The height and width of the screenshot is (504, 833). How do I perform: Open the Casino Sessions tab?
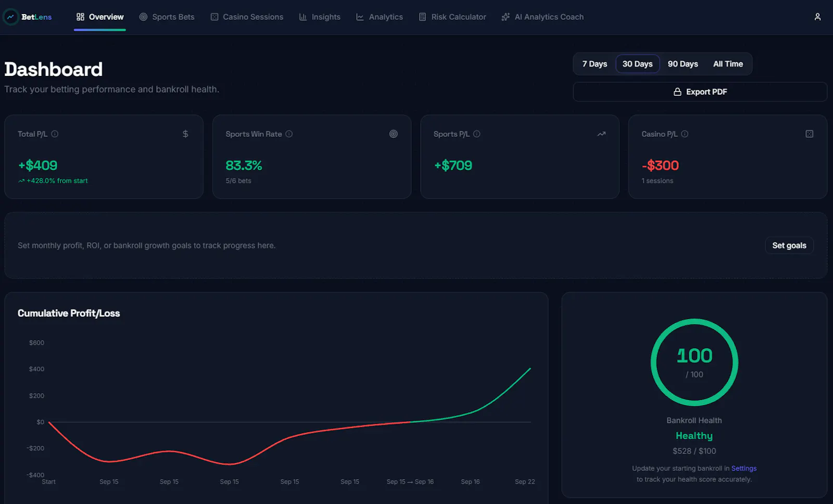(247, 17)
